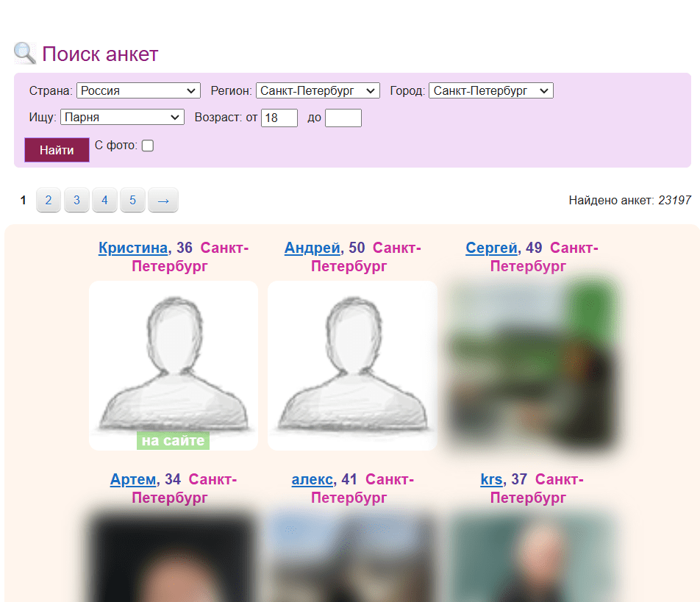Open Андрей's placeholder avatar picture
700x602 pixels.
click(352, 365)
